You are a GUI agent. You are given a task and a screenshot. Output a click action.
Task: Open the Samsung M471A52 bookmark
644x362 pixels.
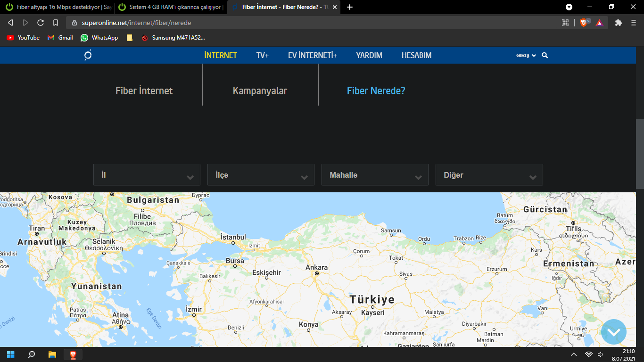coord(173,38)
